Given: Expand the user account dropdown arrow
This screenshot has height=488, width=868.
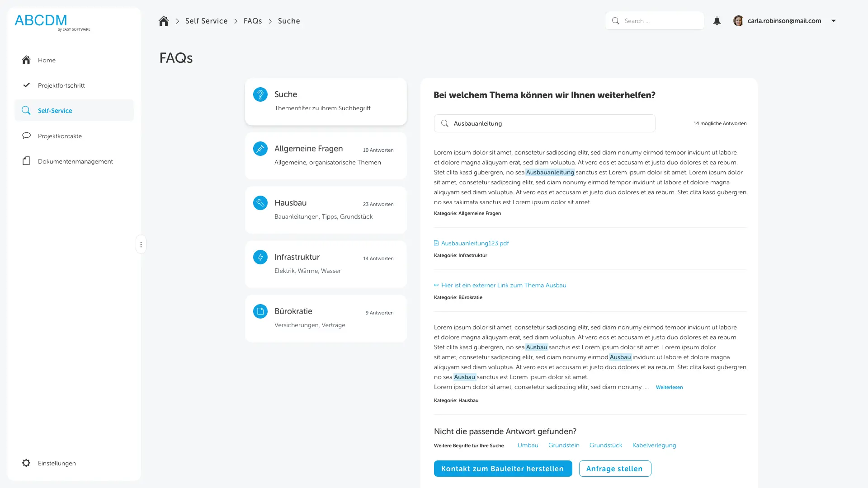Looking at the screenshot, I should (x=834, y=21).
